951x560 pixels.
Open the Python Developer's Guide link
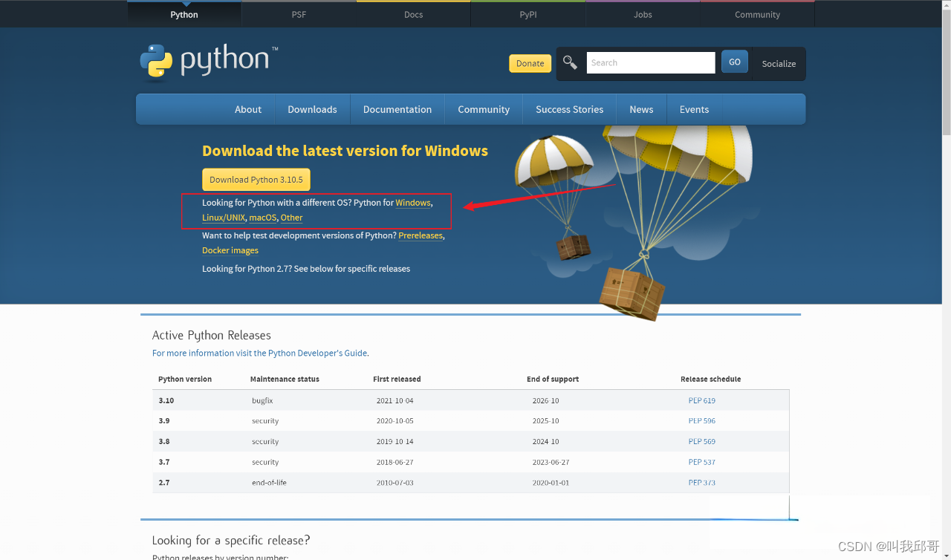(317, 353)
